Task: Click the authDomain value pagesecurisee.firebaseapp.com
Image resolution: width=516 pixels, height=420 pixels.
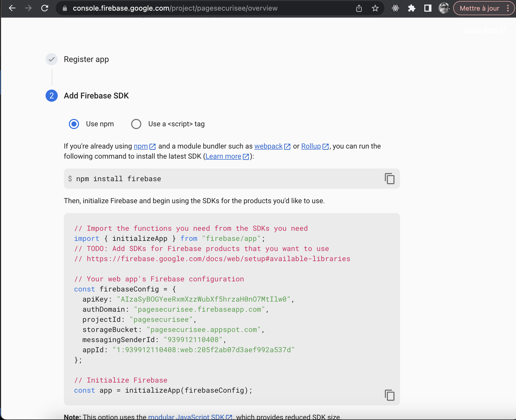Action: 200,309
